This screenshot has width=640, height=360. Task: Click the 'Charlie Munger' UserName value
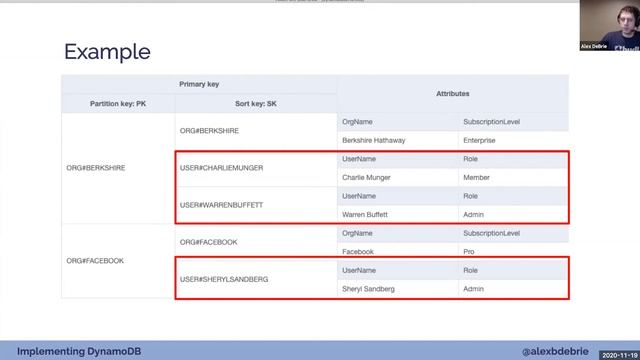pos(366,178)
